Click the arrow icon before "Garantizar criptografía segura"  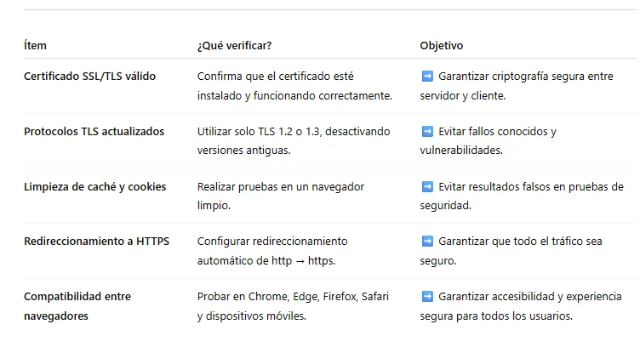tap(427, 77)
